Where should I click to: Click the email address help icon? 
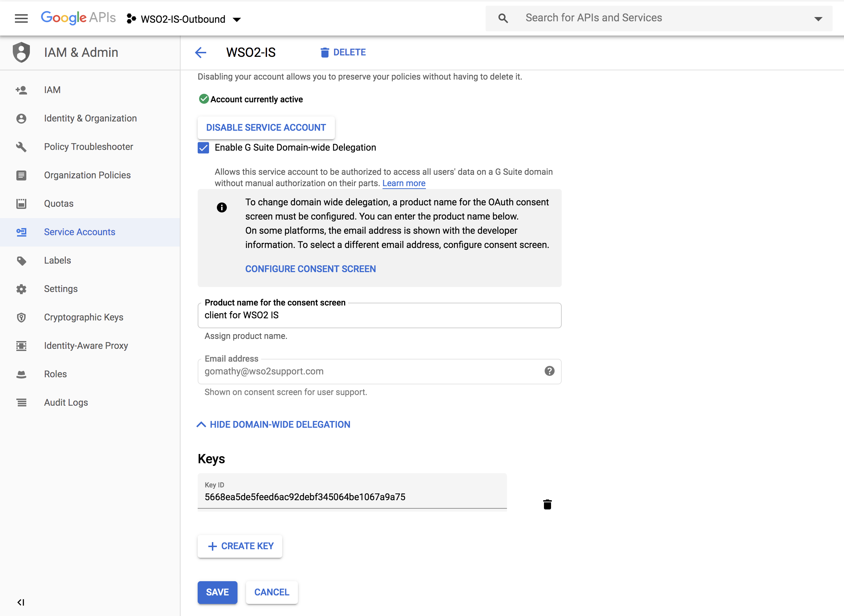549,371
